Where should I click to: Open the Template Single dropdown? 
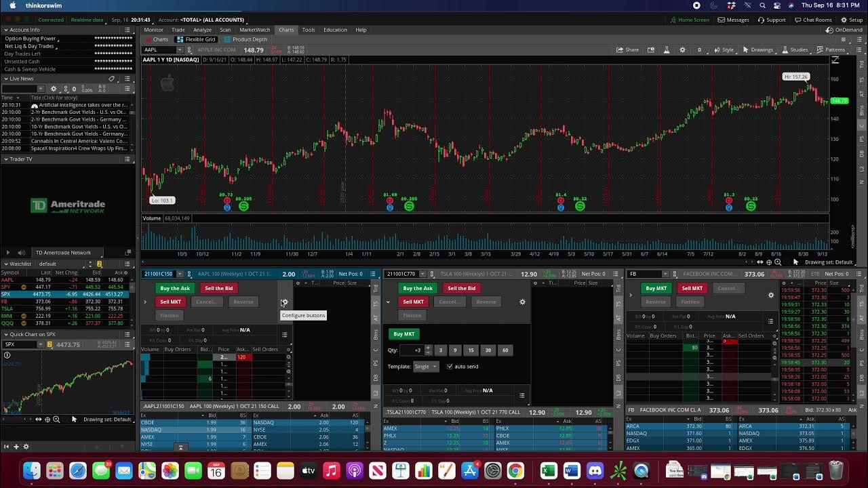click(426, 367)
